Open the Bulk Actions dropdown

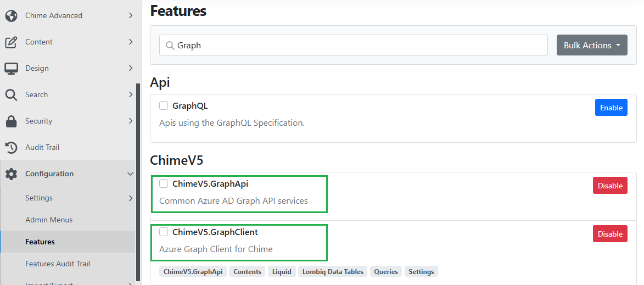[592, 45]
